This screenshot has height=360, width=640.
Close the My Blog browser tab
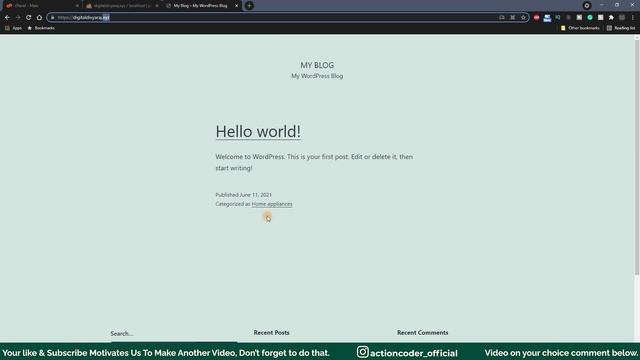(x=236, y=6)
